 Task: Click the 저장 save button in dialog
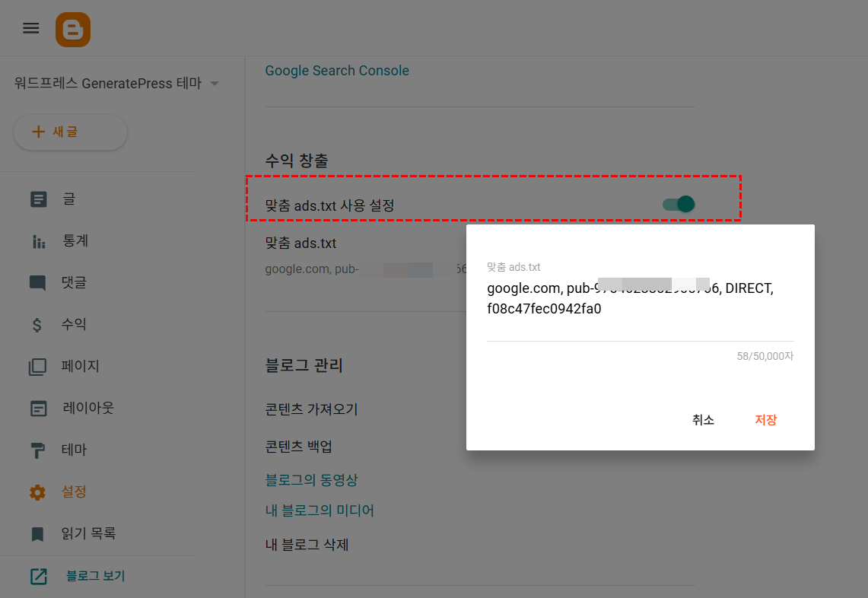pos(766,420)
